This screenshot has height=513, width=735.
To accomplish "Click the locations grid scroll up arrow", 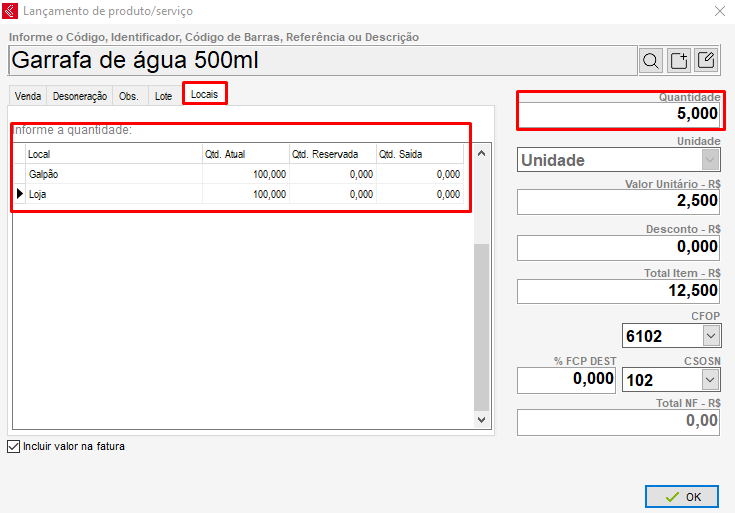I will [481, 154].
